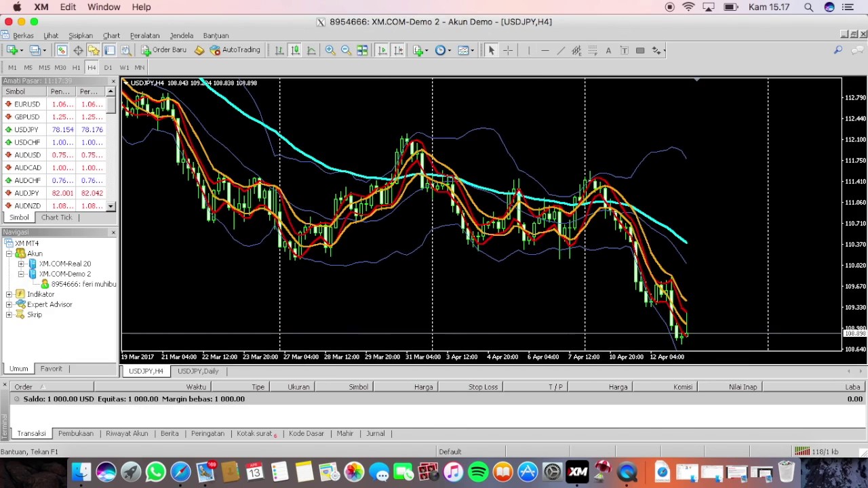
Task: Select the trendline drawing tool
Action: (x=561, y=50)
